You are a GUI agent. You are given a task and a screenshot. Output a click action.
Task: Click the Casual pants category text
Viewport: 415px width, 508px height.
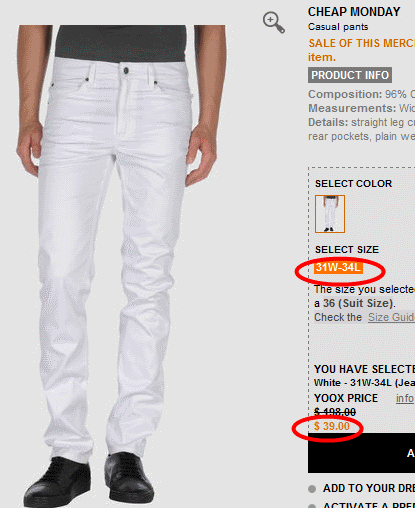tap(338, 27)
